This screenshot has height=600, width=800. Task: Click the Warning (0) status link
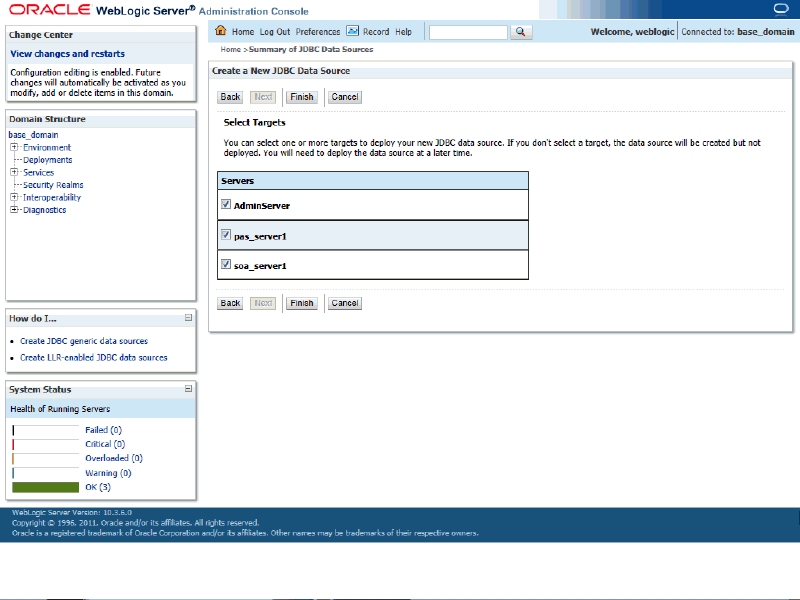click(x=108, y=473)
